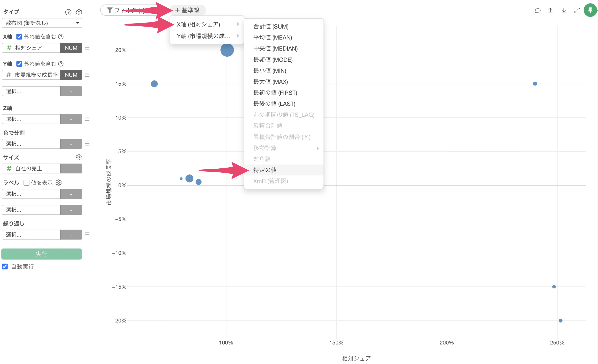Expand chart to fullscreen
The image size is (598, 364).
[577, 10]
